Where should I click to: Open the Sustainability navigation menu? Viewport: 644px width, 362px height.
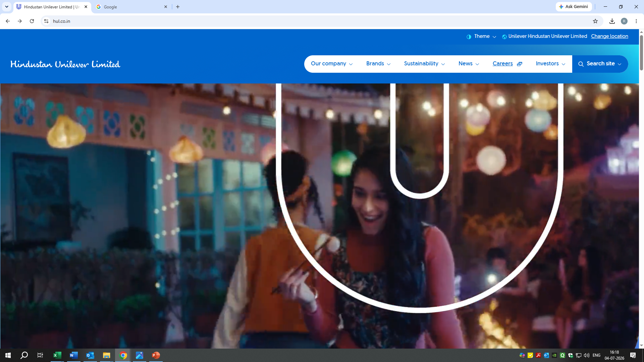424,64
